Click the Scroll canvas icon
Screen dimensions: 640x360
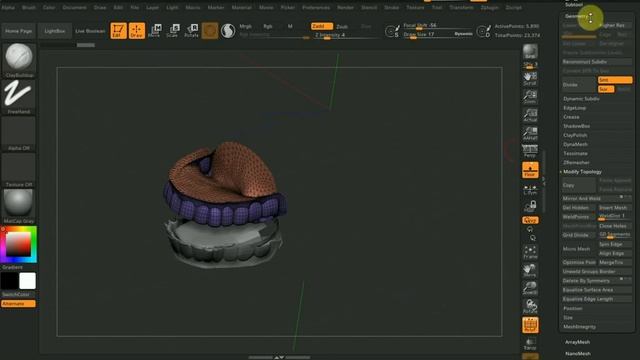coord(530,78)
